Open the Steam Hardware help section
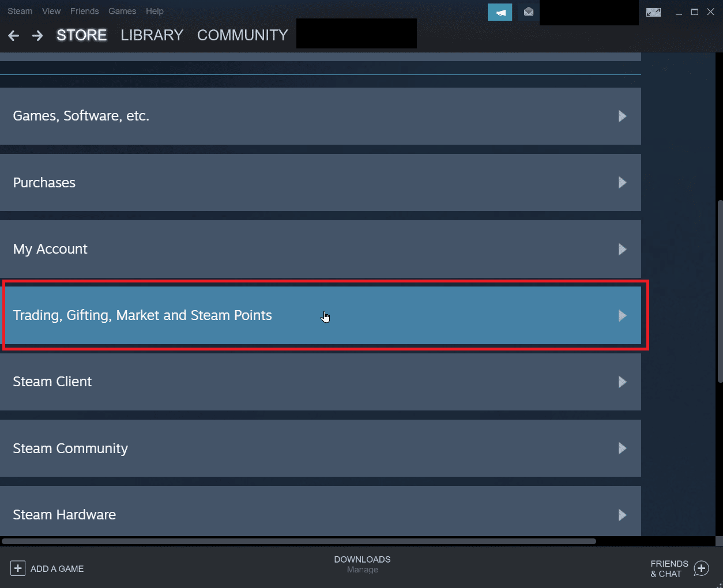 click(x=321, y=514)
